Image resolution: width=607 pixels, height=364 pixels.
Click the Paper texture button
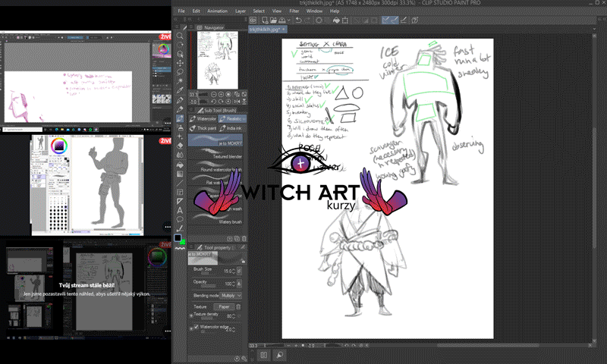click(225, 306)
